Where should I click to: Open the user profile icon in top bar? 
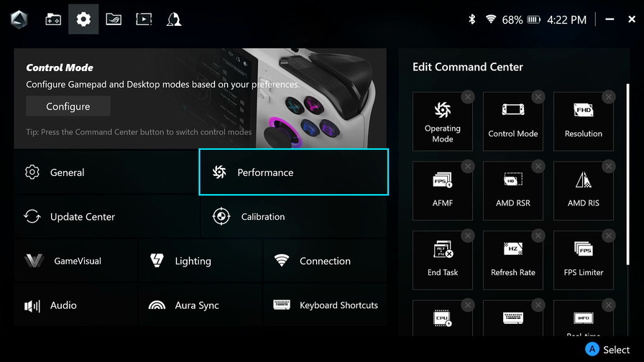[x=174, y=19]
